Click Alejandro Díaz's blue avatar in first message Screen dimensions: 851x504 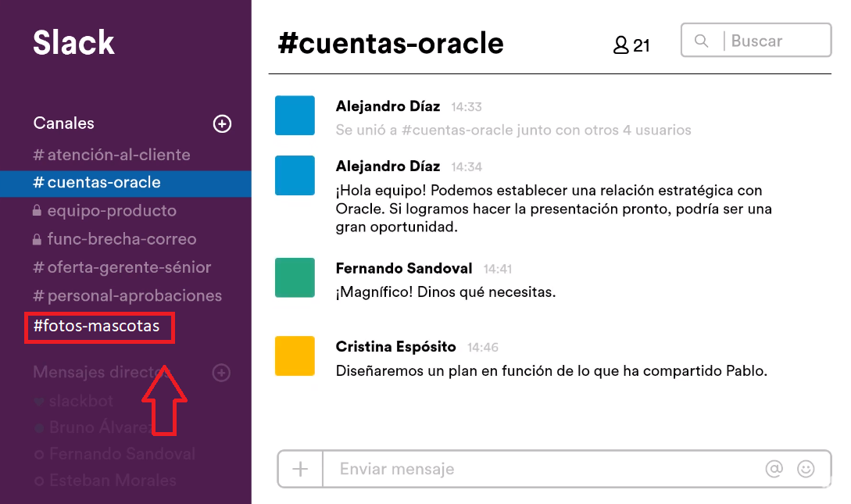point(295,116)
